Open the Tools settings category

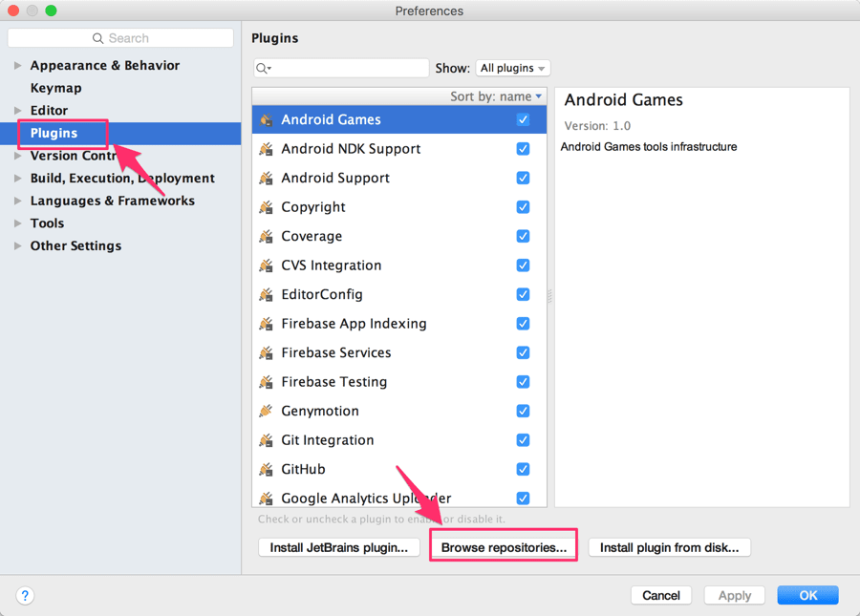tap(47, 223)
